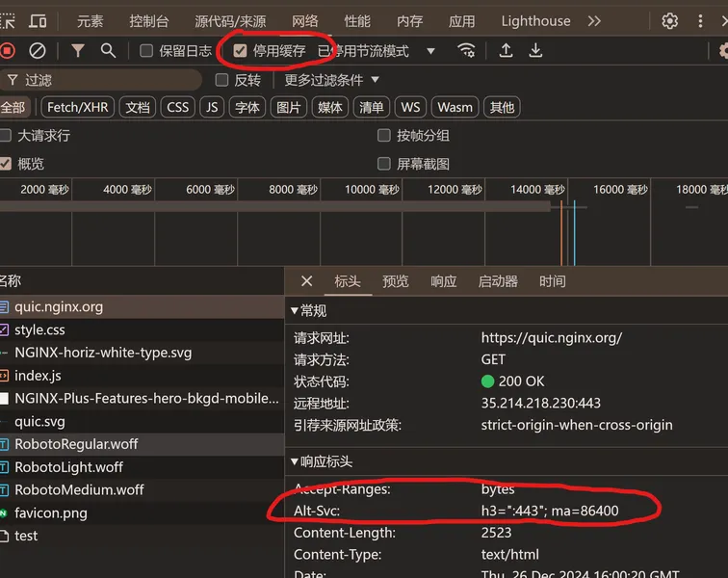Stop recording network log

click(x=8, y=50)
